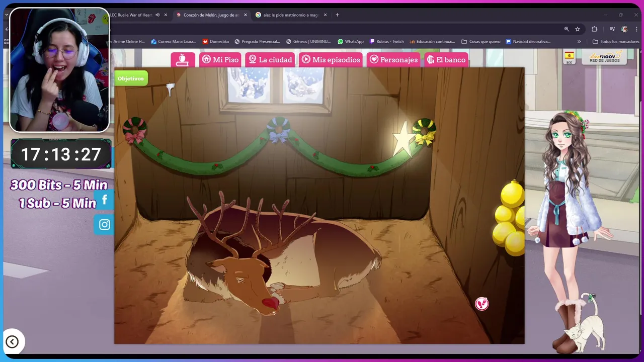Close the Corazón de Melón tab
This screenshot has height=362, width=644.
[x=246, y=15]
